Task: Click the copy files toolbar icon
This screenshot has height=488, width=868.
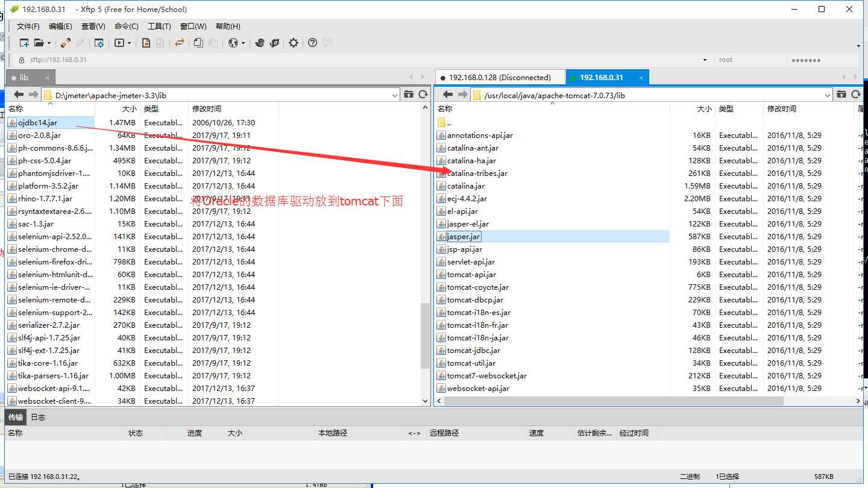Action: pyautogui.click(x=198, y=43)
